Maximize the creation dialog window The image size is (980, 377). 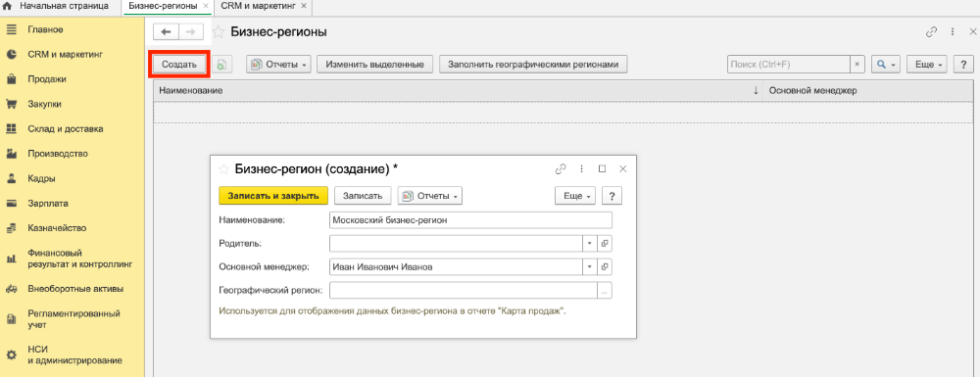pos(602,168)
